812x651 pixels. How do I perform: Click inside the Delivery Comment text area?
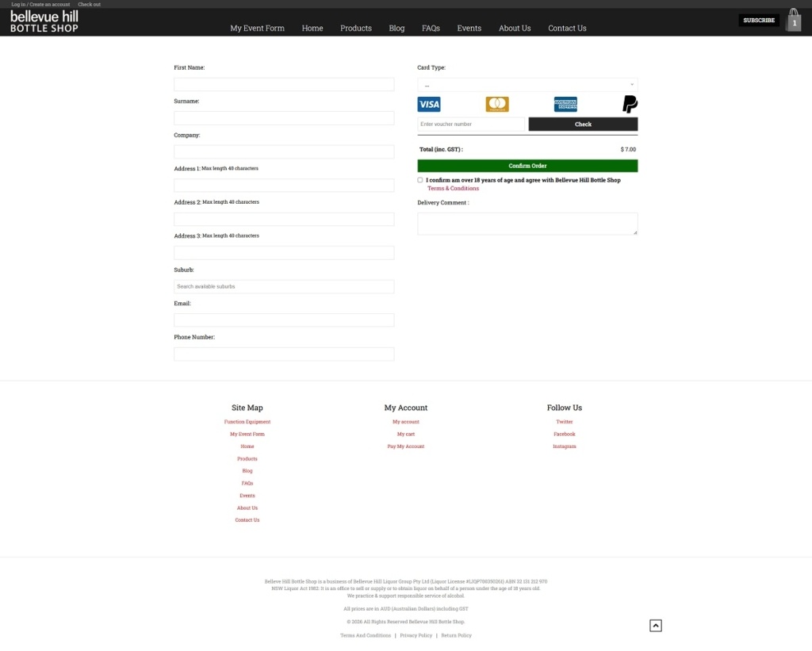pyautogui.click(x=527, y=224)
